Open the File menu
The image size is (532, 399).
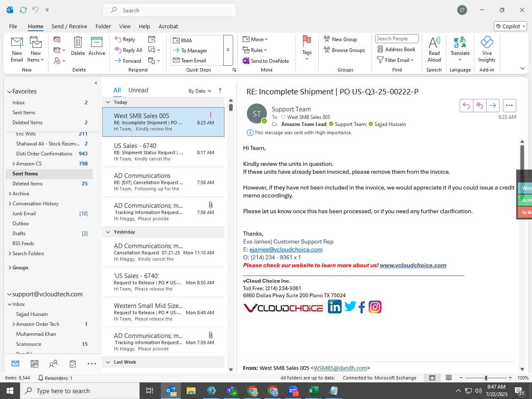click(x=13, y=26)
